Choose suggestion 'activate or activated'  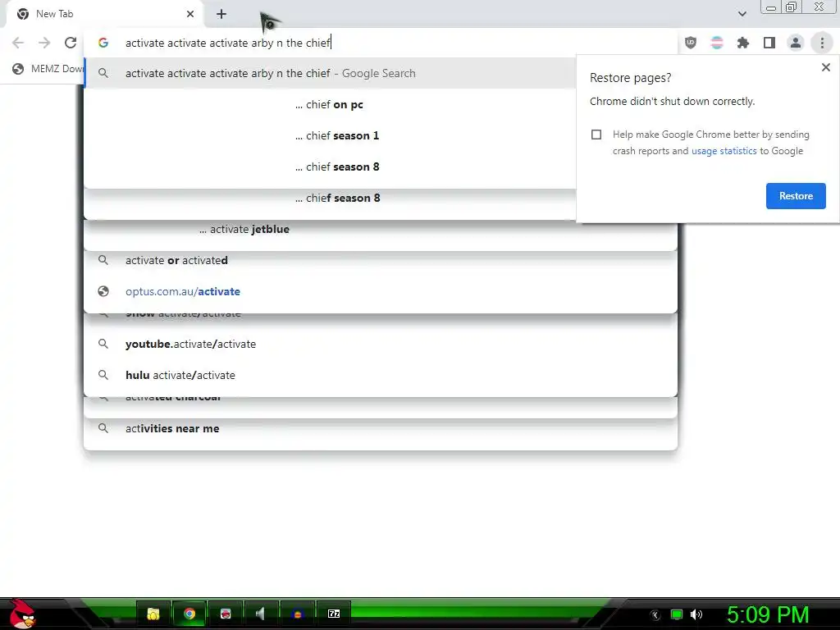[x=381, y=260]
